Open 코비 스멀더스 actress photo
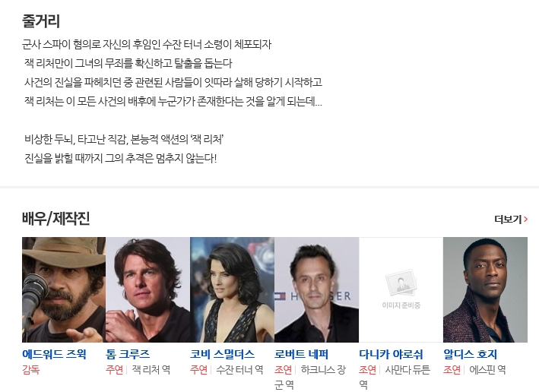This screenshot has height=392, width=539. (232, 289)
